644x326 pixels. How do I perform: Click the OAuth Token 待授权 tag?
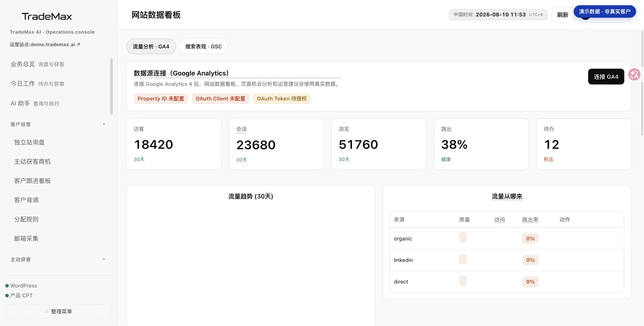pyautogui.click(x=282, y=99)
